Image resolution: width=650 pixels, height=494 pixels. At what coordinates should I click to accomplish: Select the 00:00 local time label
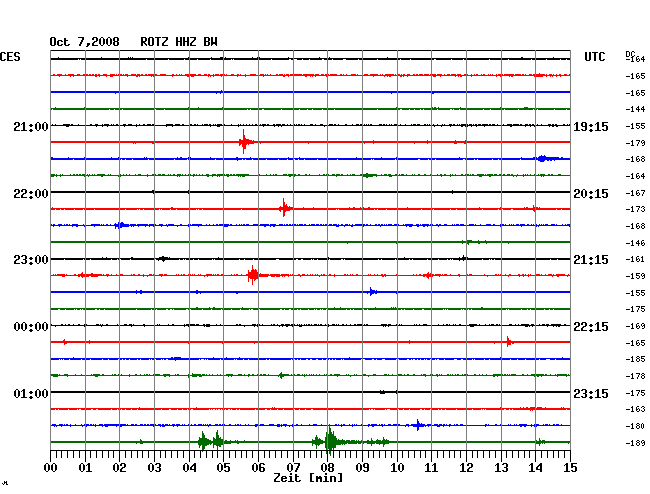click(x=31, y=327)
